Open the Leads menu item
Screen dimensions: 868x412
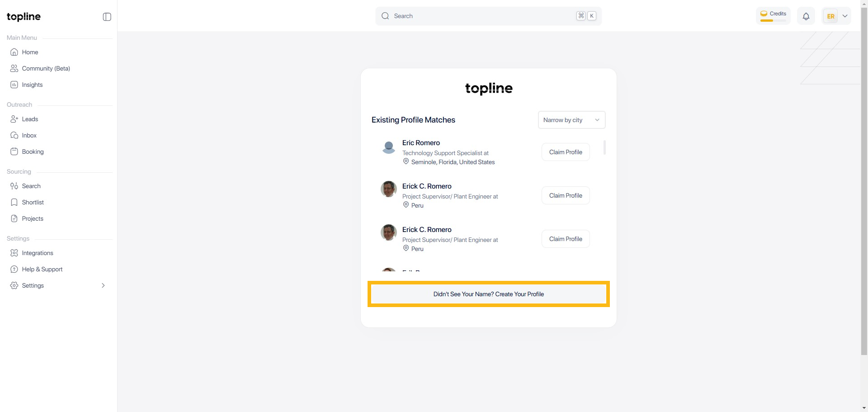point(30,119)
